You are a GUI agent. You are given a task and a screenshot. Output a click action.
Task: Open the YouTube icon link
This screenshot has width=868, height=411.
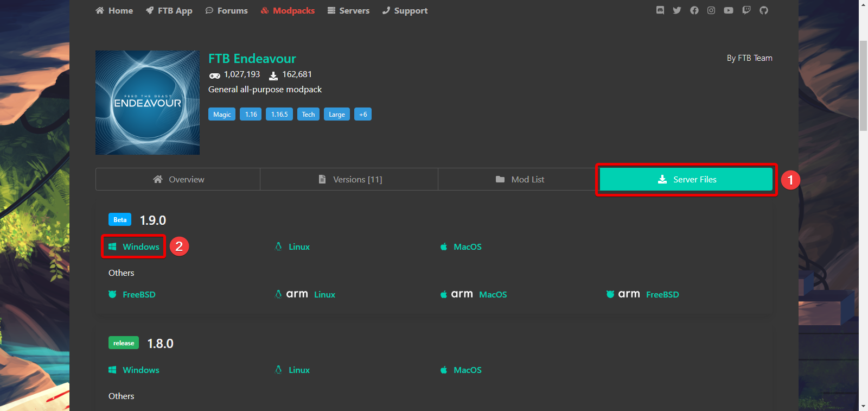pos(729,10)
